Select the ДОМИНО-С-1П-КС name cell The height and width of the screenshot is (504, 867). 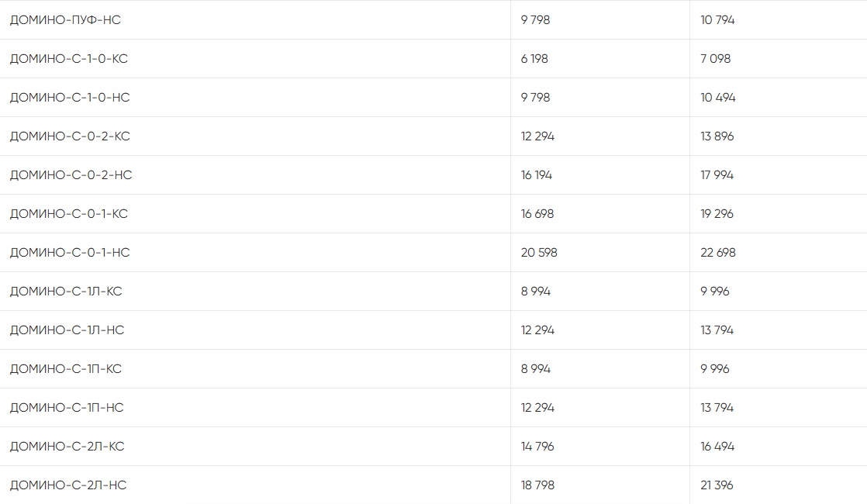[66, 369]
